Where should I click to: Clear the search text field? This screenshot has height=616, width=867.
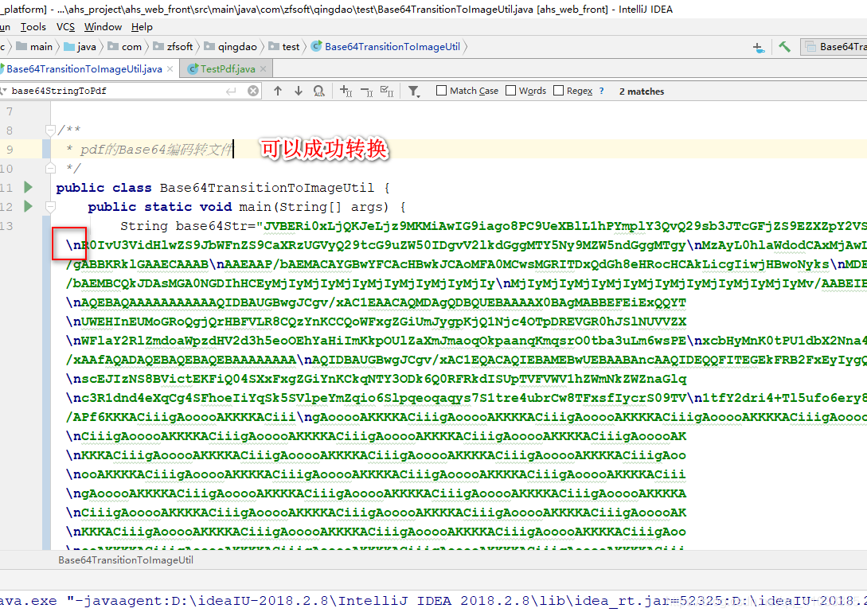click(252, 91)
